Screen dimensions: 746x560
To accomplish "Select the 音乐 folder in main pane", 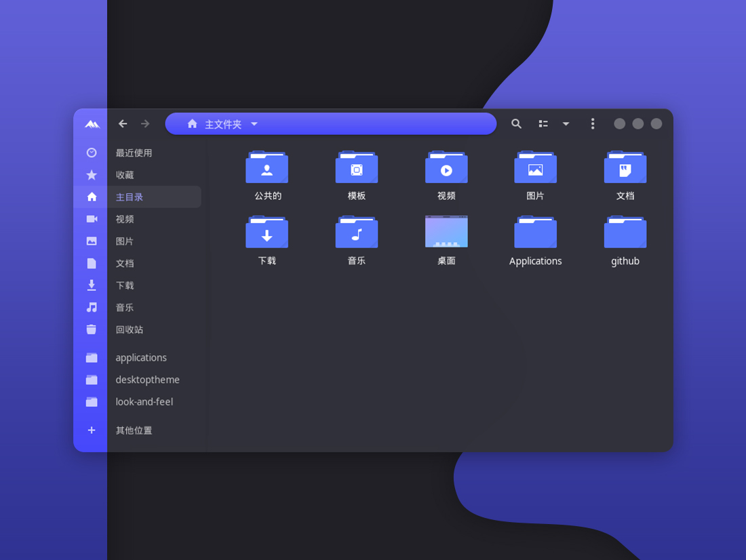I will tap(356, 232).
